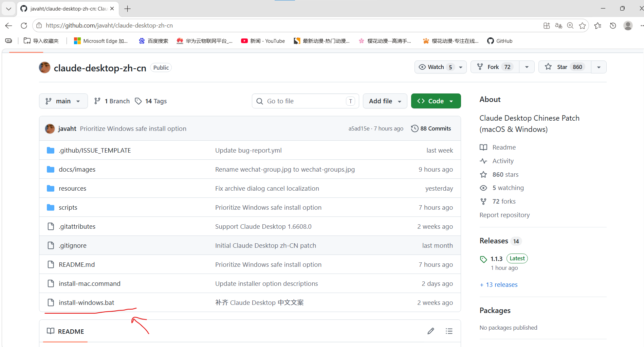Open the 860 stars link

[499, 174]
